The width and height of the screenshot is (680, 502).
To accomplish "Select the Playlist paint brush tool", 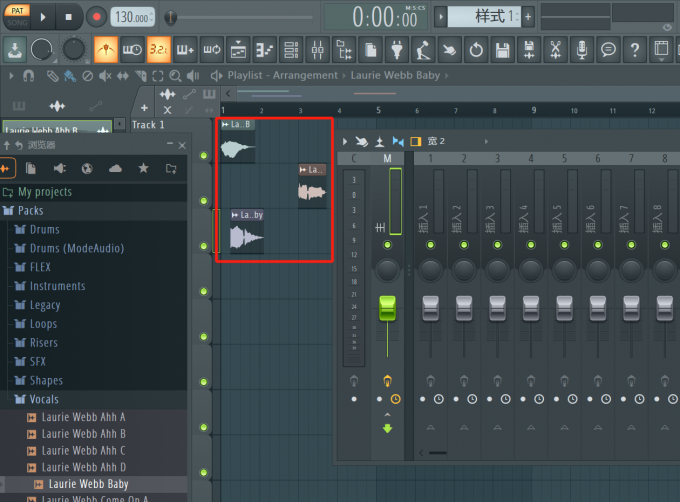I will point(69,76).
